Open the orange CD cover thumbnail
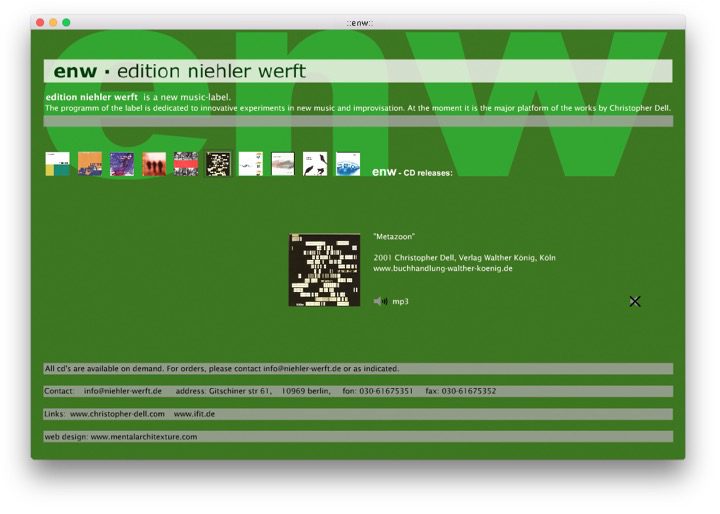The image size is (720, 514). (90, 164)
